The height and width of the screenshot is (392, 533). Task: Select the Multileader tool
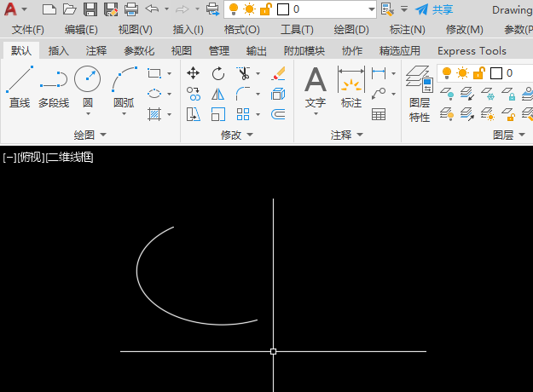(x=379, y=94)
